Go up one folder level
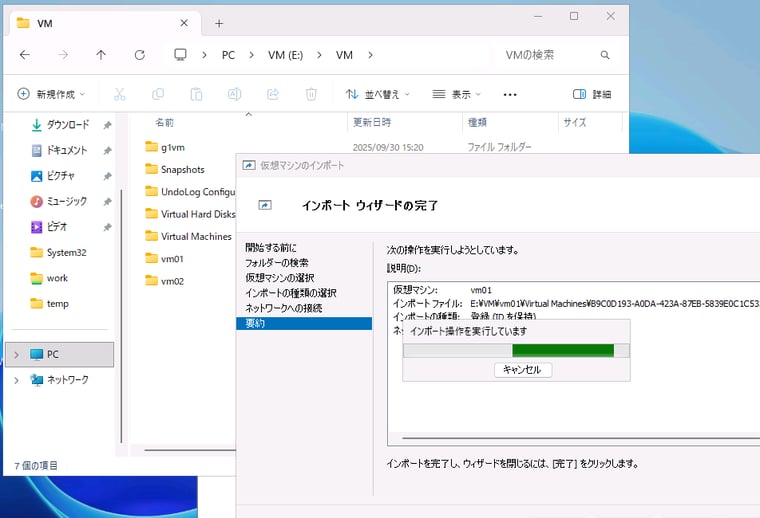 click(x=101, y=55)
